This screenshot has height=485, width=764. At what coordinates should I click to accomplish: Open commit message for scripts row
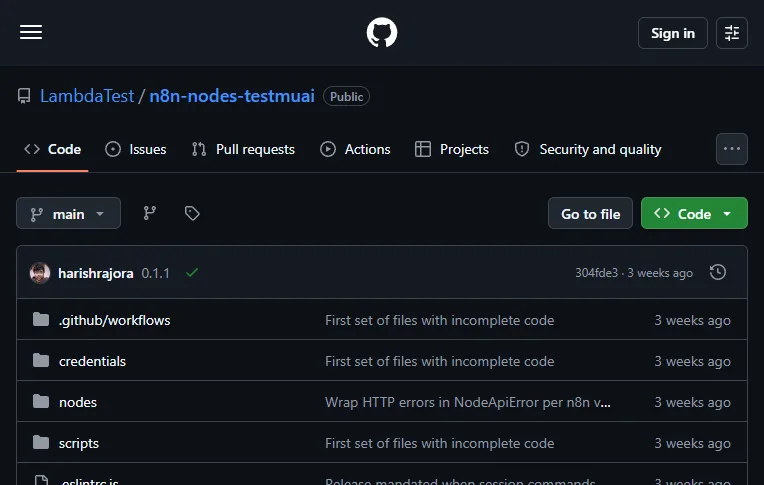click(439, 443)
